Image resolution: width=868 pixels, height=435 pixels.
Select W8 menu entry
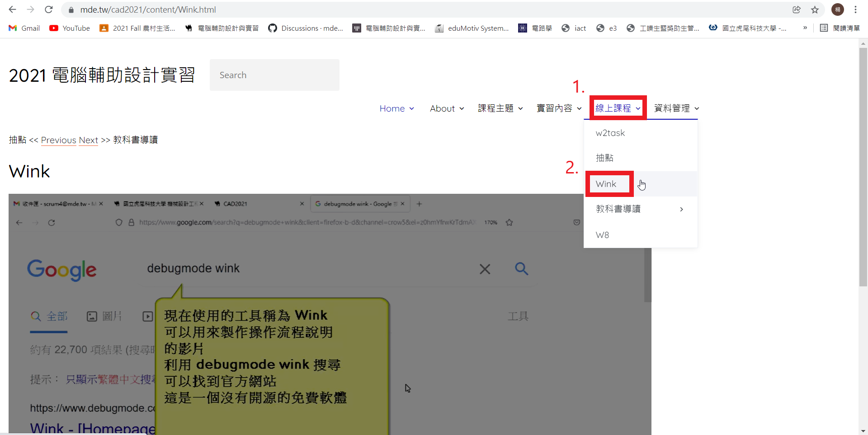click(641, 235)
